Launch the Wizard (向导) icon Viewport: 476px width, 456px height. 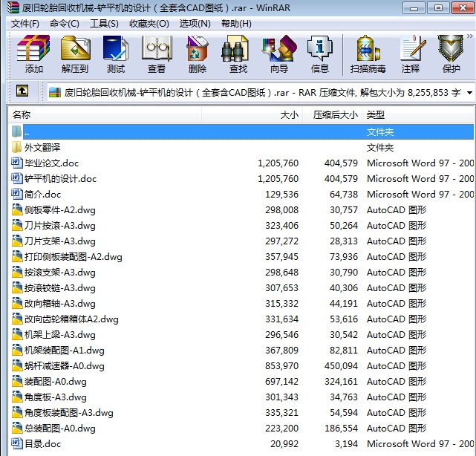point(279,54)
